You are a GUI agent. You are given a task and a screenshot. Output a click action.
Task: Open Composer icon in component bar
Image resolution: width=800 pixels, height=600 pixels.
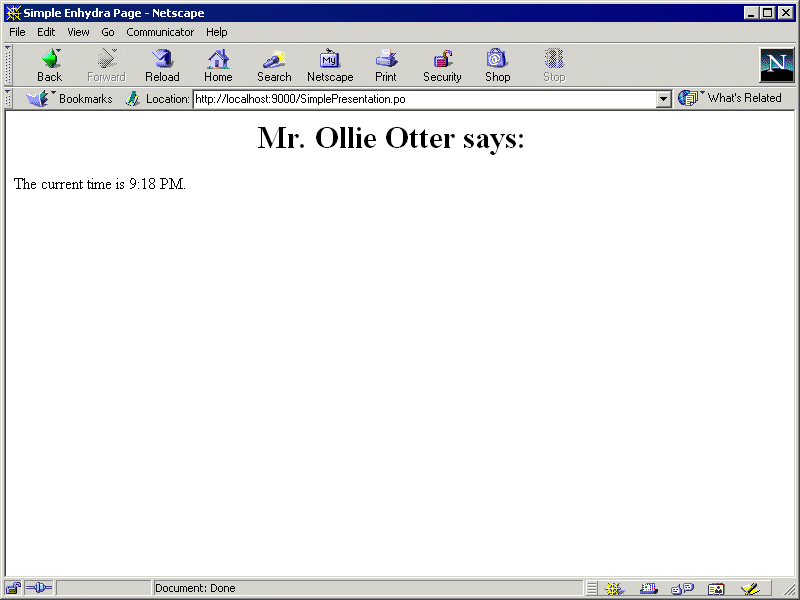tap(750, 589)
